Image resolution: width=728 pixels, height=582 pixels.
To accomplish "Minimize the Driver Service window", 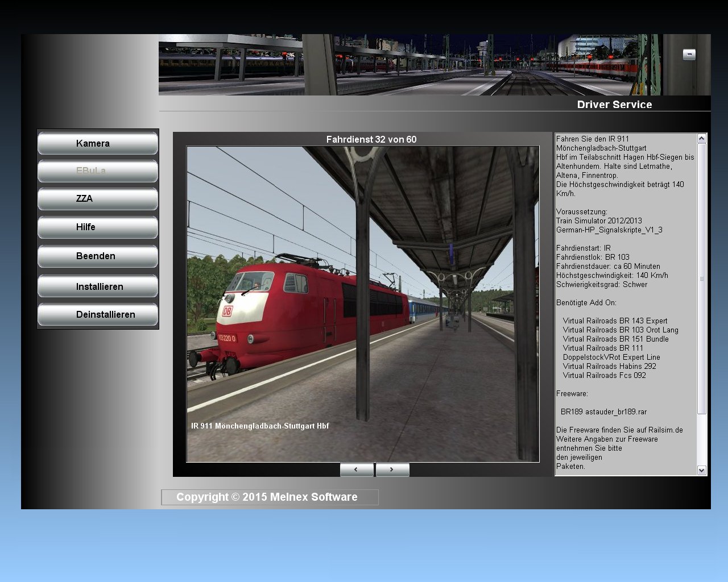I will tap(689, 55).
